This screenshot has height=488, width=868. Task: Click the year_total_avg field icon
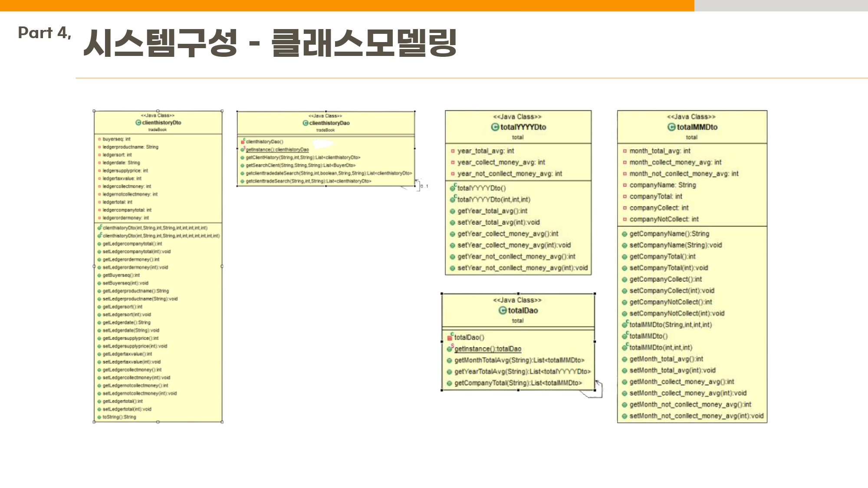[452, 151]
